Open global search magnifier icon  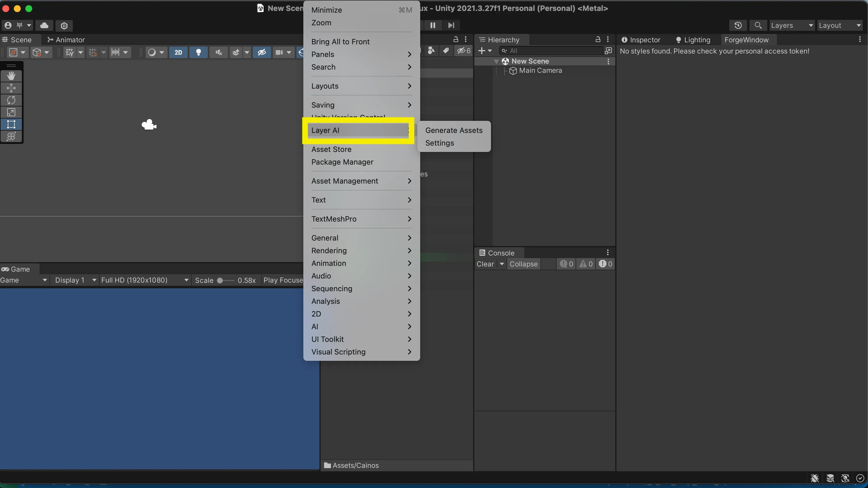(x=758, y=25)
